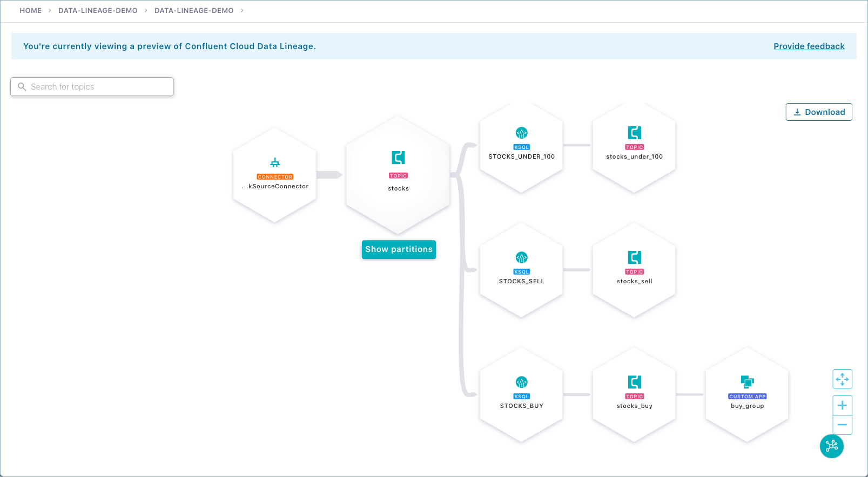Click the TOPIC badge on stocks node

(x=399, y=176)
